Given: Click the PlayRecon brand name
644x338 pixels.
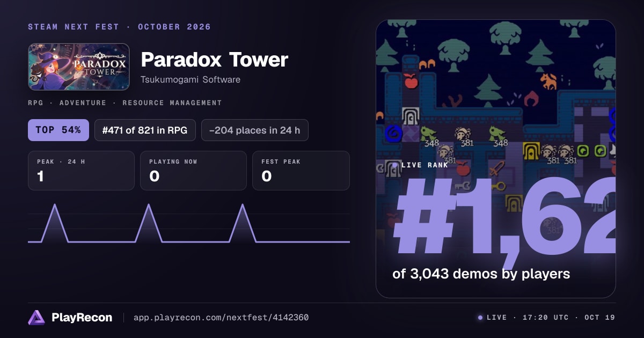Looking at the screenshot, I should pyautogui.click(x=82, y=318).
